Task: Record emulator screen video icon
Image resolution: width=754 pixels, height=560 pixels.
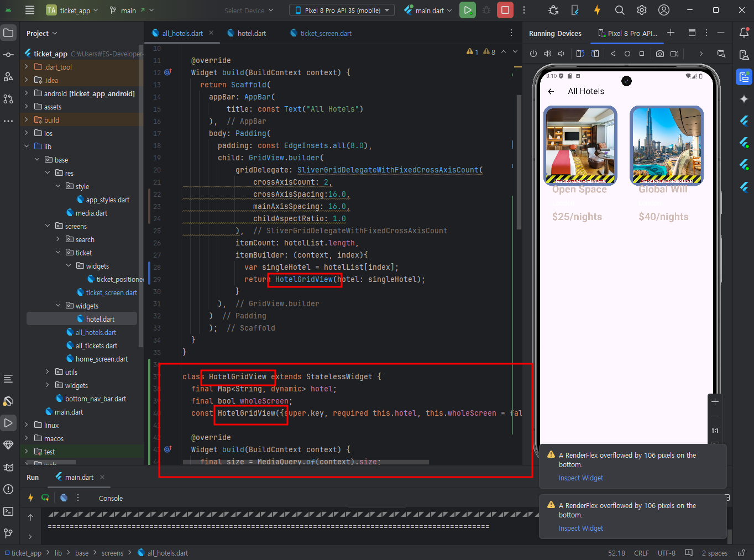Action: pos(674,54)
